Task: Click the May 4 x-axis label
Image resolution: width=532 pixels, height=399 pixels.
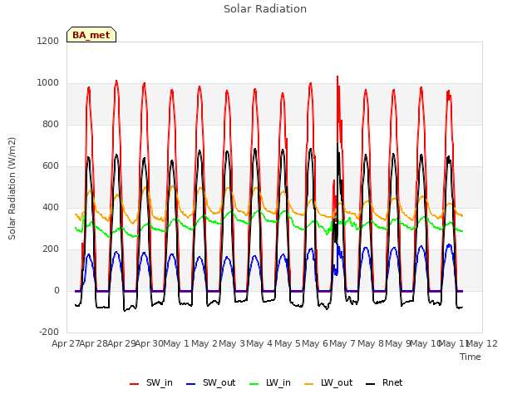Action: click(x=259, y=343)
